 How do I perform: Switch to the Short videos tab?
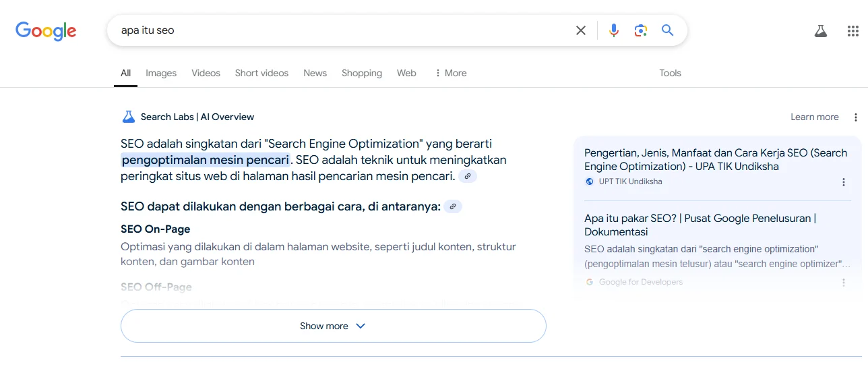tap(261, 73)
